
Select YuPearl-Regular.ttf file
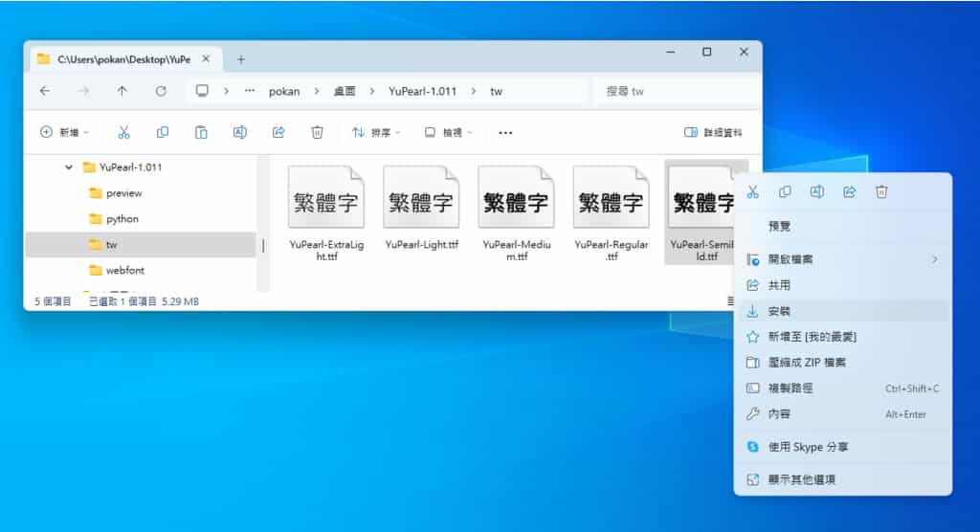[612, 213]
